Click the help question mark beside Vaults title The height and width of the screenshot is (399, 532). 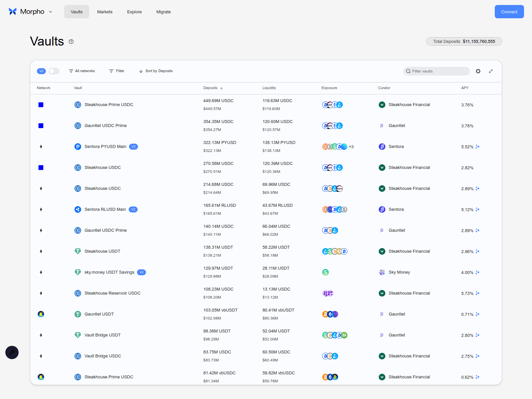pyautogui.click(x=71, y=42)
